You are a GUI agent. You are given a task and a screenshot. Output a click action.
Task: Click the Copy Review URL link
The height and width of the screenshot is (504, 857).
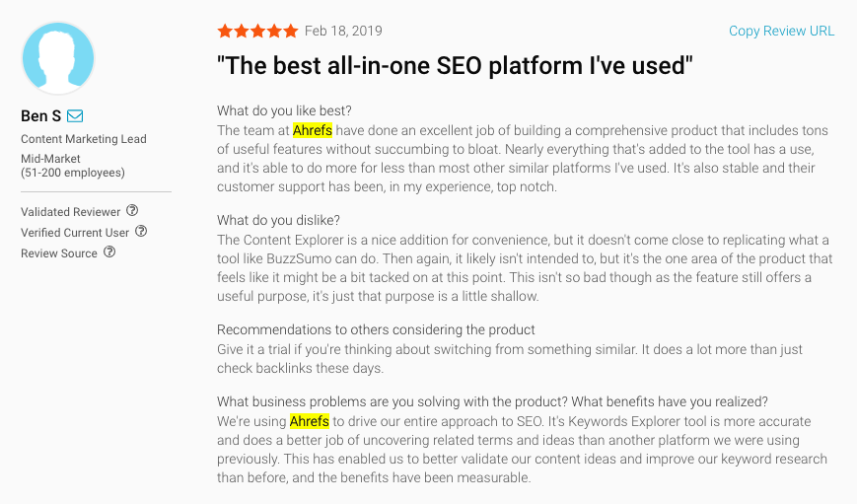pos(781,31)
